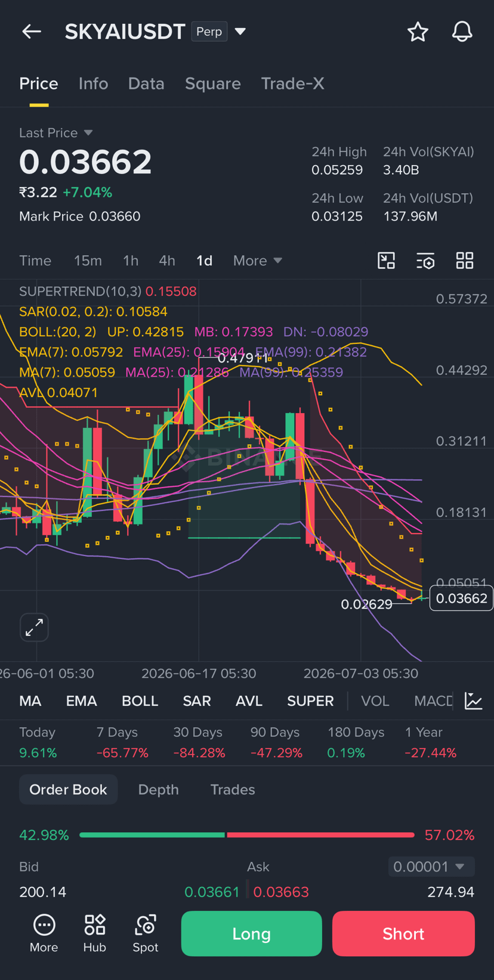Tap the 24h Low value 0.03125
494x980 pixels.
click(x=337, y=216)
